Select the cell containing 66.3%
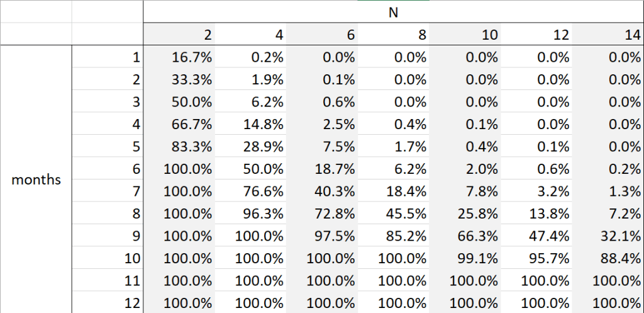The width and height of the screenshot is (644, 313). pyautogui.click(x=477, y=236)
